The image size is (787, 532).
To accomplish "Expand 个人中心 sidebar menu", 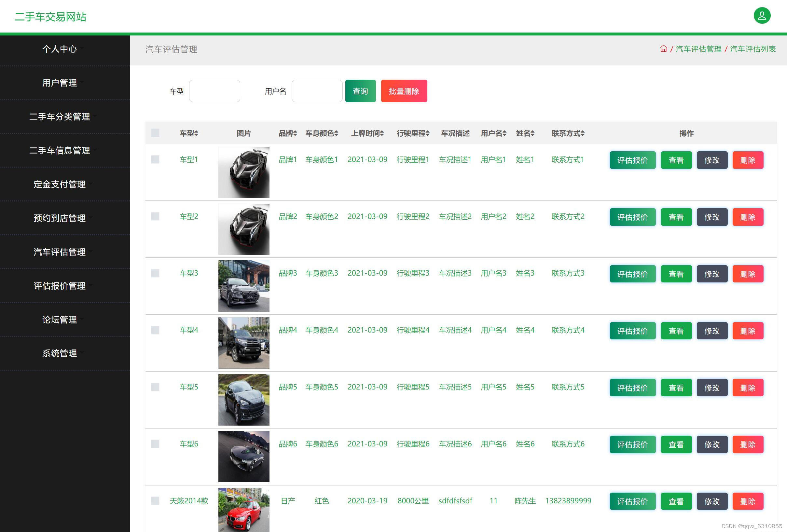I will (x=64, y=49).
